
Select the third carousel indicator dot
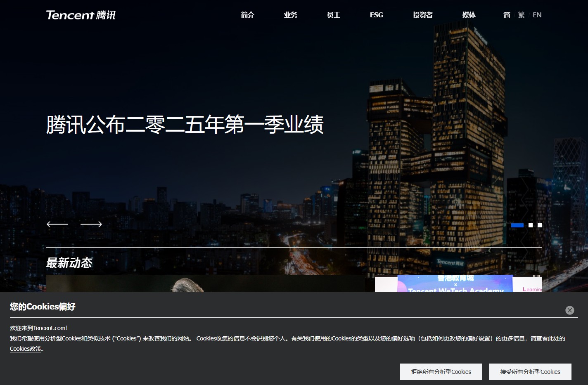point(540,225)
